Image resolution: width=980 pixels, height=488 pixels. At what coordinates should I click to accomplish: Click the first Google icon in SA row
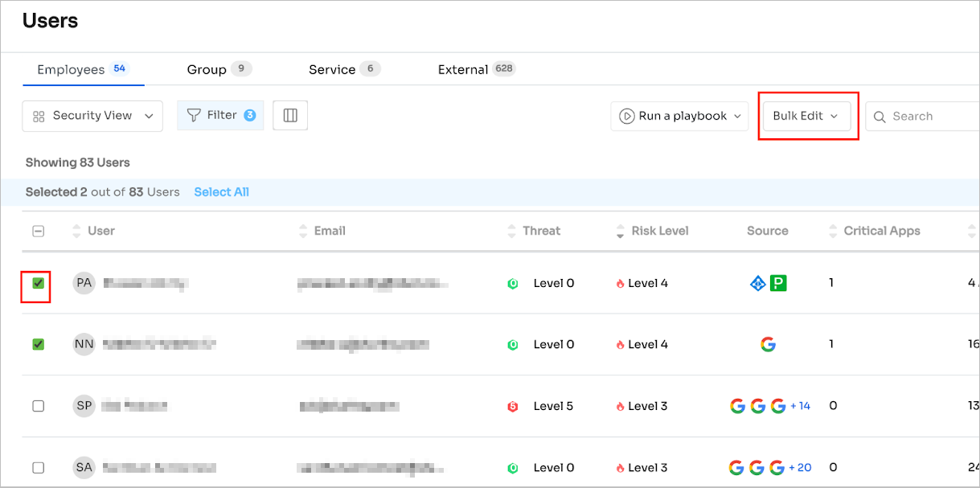click(x=736, y=467)
